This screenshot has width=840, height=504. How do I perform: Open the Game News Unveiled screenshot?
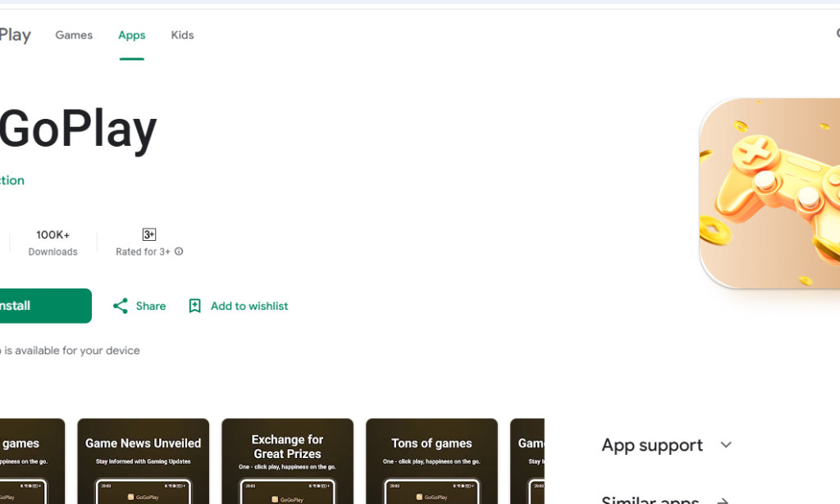(x=143, y=461)
